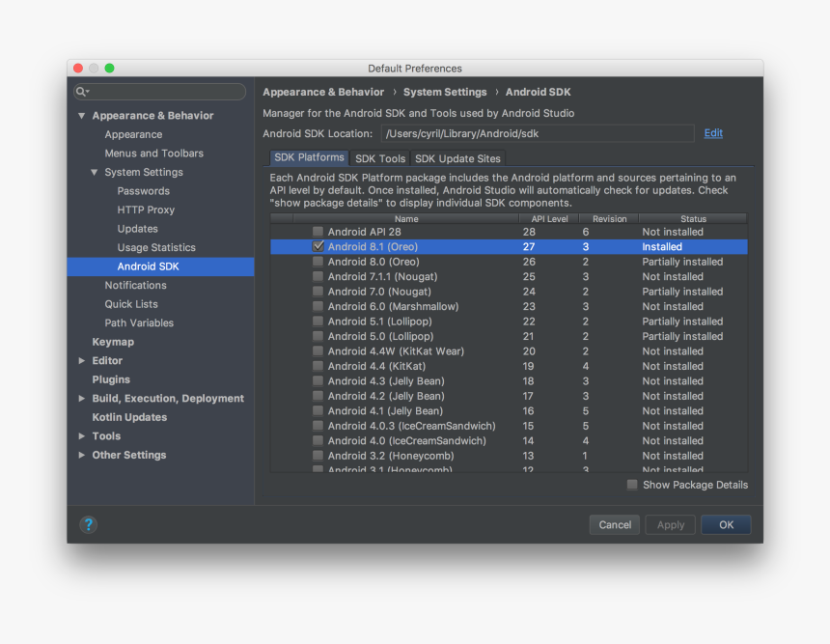
Task: Check the Android 8.0 (Oreo) checkbox
Action: pos(318,261)
